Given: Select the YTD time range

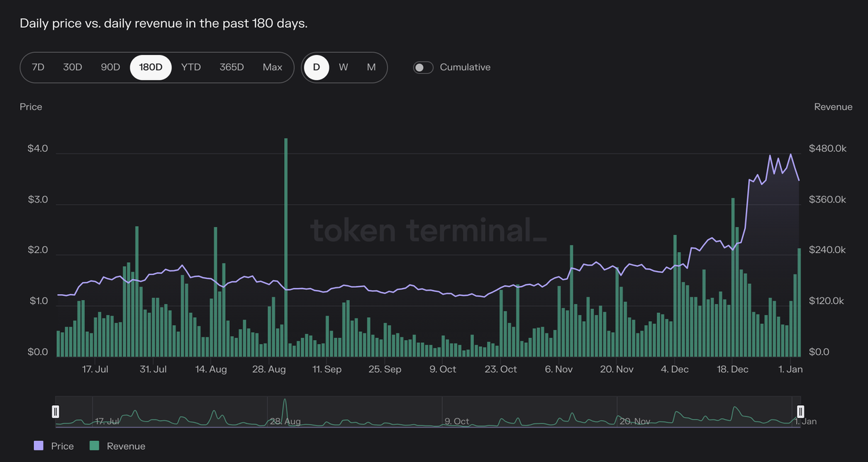Looking at the screenshot, I should pyautogui.click(x=191, y=67).
